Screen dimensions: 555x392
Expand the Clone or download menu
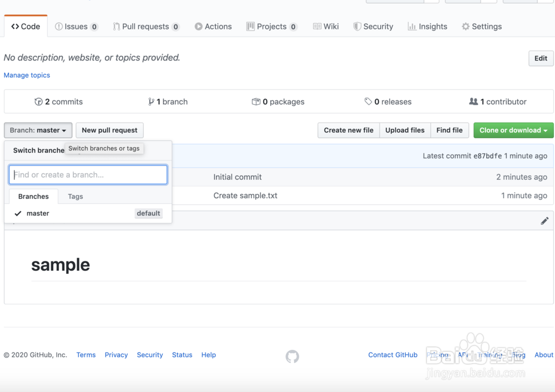point(513,130)
